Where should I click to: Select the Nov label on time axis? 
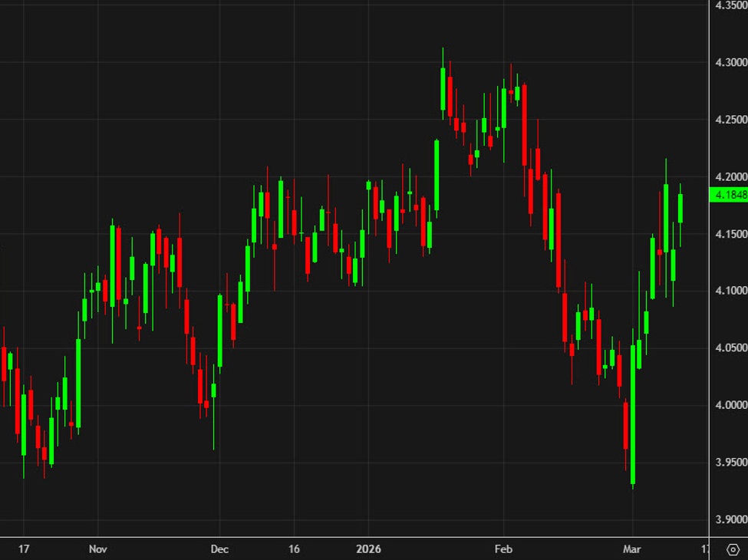click(97, 549)
